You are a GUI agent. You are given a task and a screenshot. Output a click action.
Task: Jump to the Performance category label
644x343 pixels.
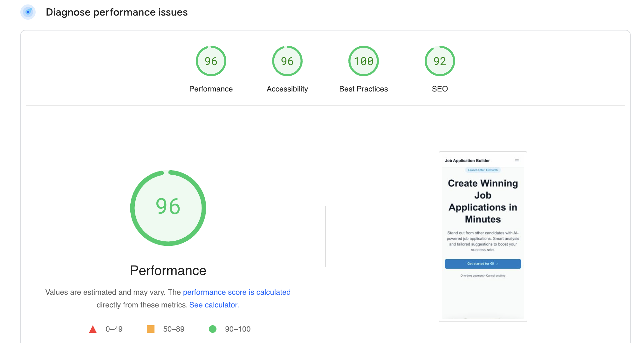(211, 89)
